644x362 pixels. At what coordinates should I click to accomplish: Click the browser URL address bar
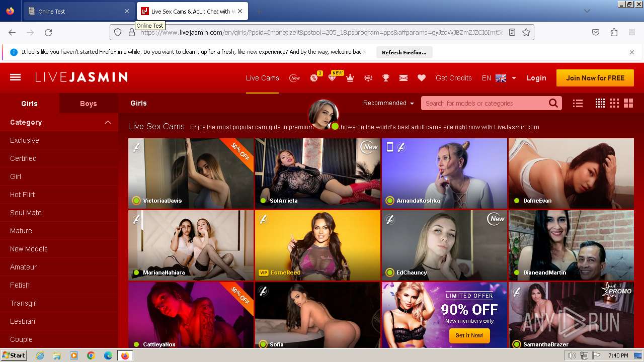321,32
